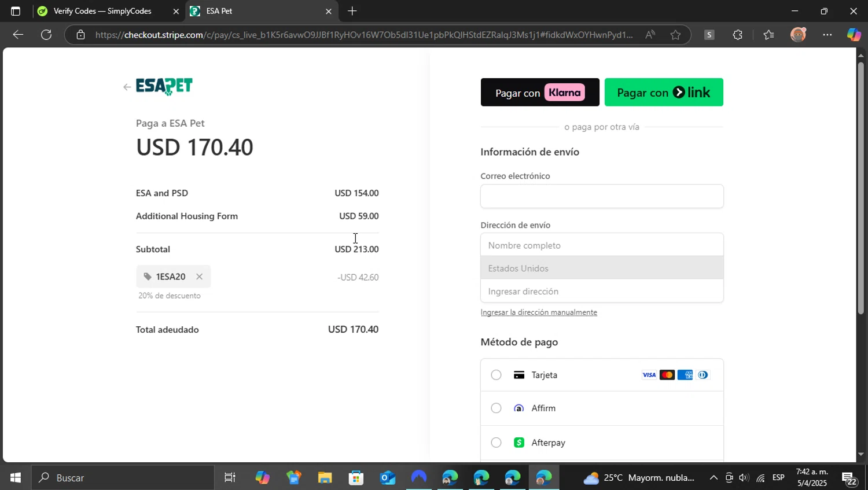The height and width of the screenshot is (490, 868).
Task: View site information lock icon
Action: [x=80, y=35]
